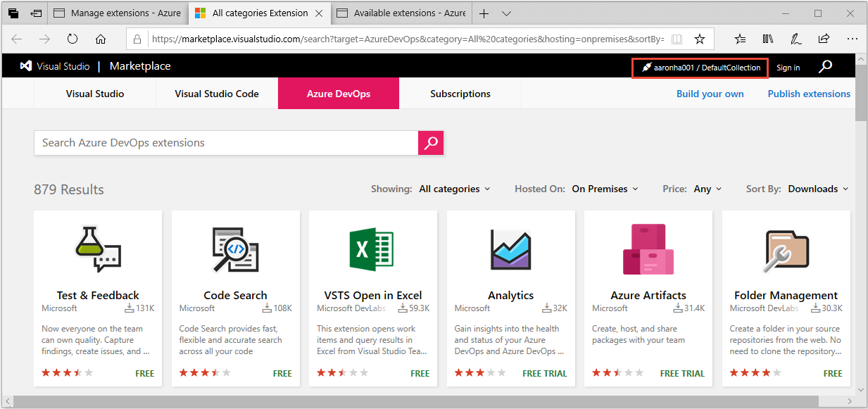Open the Favorites hub icon
This screenshot has height=409, width=868.
[740, 39]
